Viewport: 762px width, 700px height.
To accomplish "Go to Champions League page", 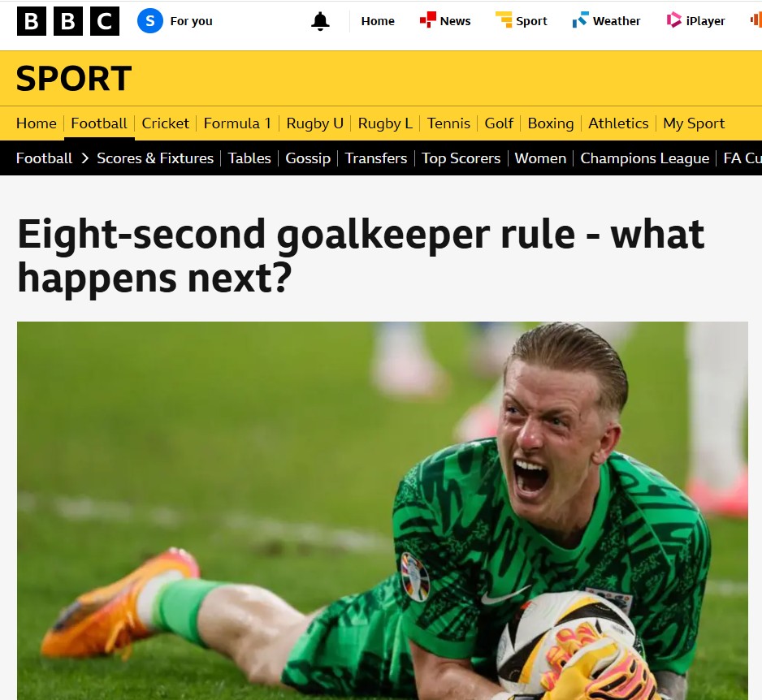I will pos(644,158).
